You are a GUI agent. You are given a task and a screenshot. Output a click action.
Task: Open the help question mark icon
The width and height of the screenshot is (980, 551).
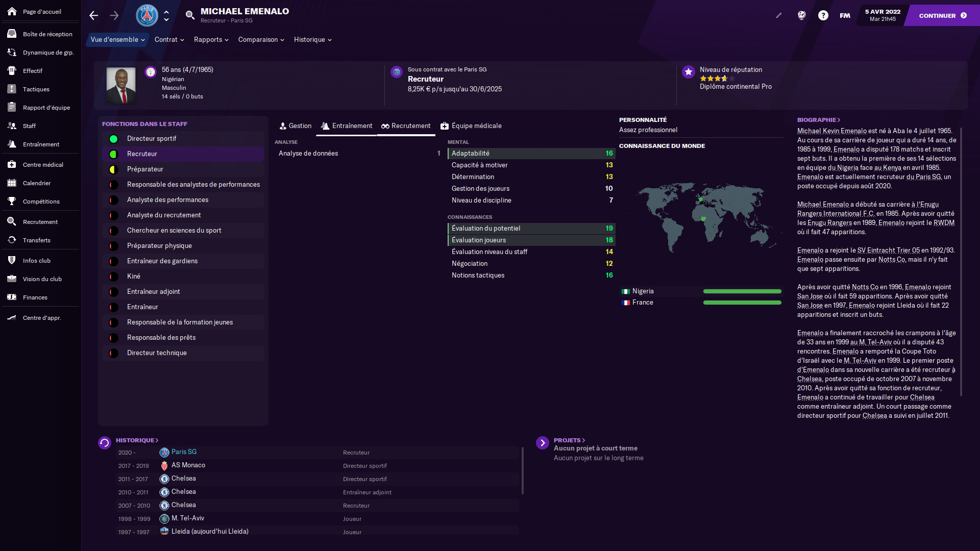pos(823,15)
